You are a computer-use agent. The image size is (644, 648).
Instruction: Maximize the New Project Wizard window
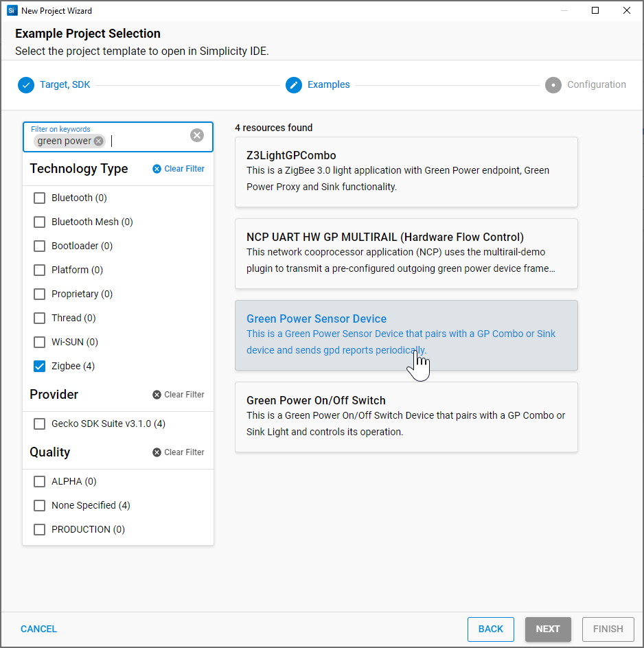coord(595,10)
